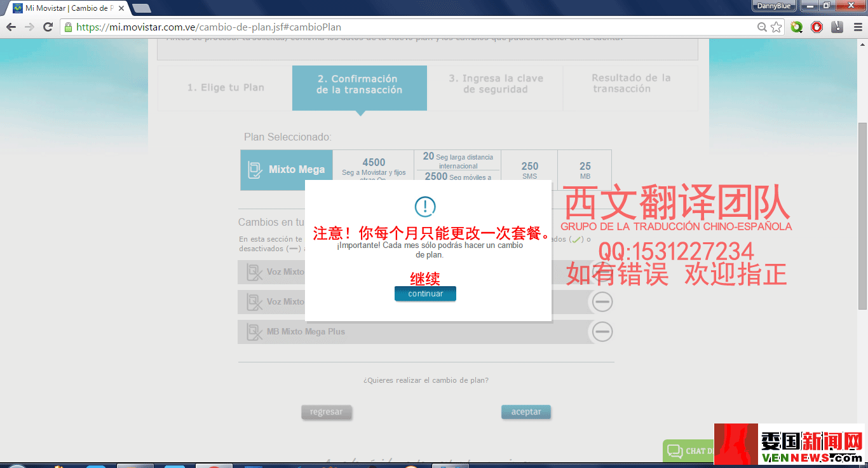Toggle the minus circle on MB Mixto Mega Plus

coord(602,331)
